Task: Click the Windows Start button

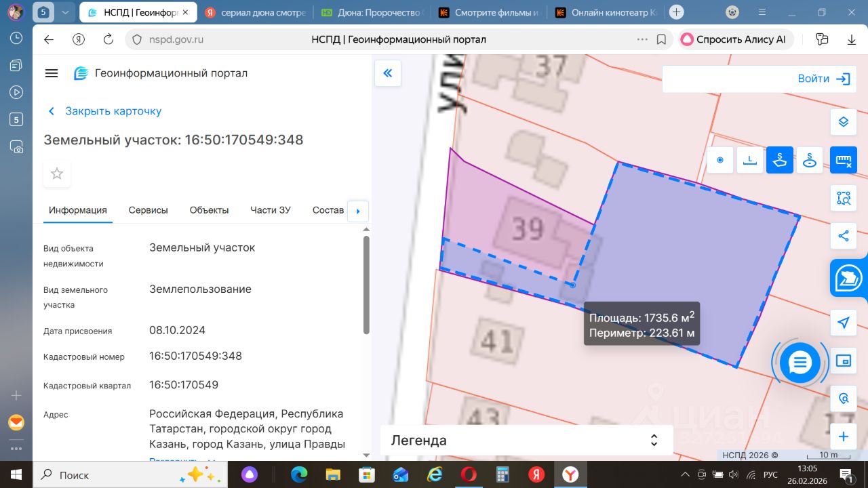Action: click(16, 474)
